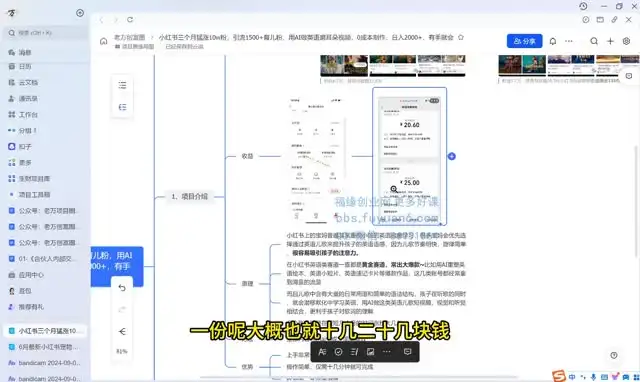The height and width of the screenshot is (382, 640).
Task: Click the home icon in breadcrumb
Action: [x=104, y=41]
